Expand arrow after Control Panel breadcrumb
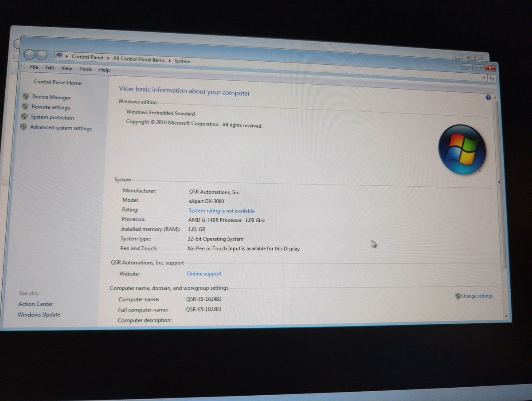This screenshot has width=532, height=401. [108, 58]
